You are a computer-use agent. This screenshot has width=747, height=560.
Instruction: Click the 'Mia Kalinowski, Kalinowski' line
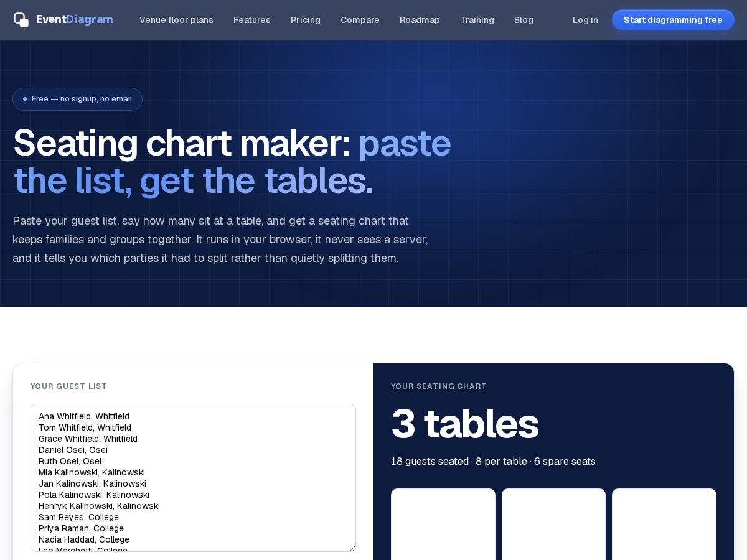click(92, 472)
